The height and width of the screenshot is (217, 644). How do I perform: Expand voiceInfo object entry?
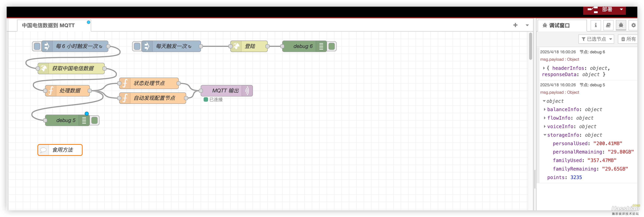[545, 126]
